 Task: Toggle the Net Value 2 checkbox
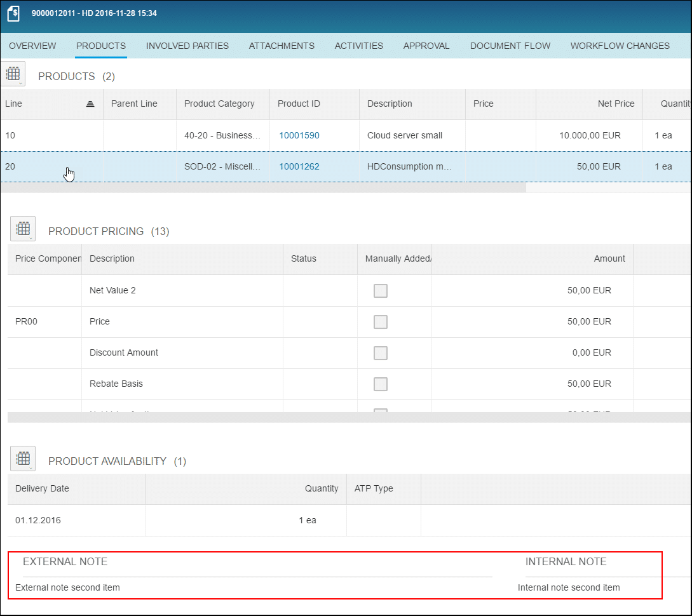coord(381,291)
